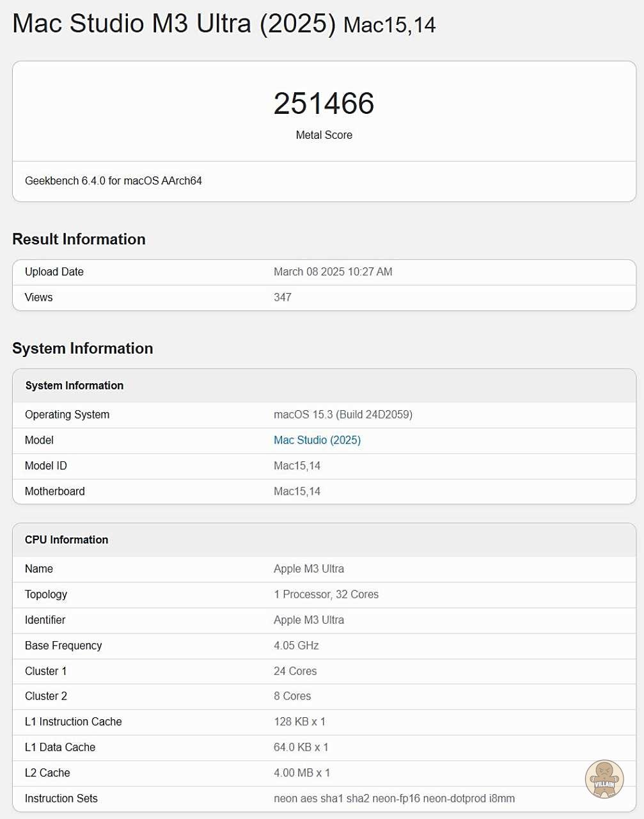Screen dimensions: 644x819
Task: Click the Villain gingerbread watermark icon
Action: coord(604,779)
